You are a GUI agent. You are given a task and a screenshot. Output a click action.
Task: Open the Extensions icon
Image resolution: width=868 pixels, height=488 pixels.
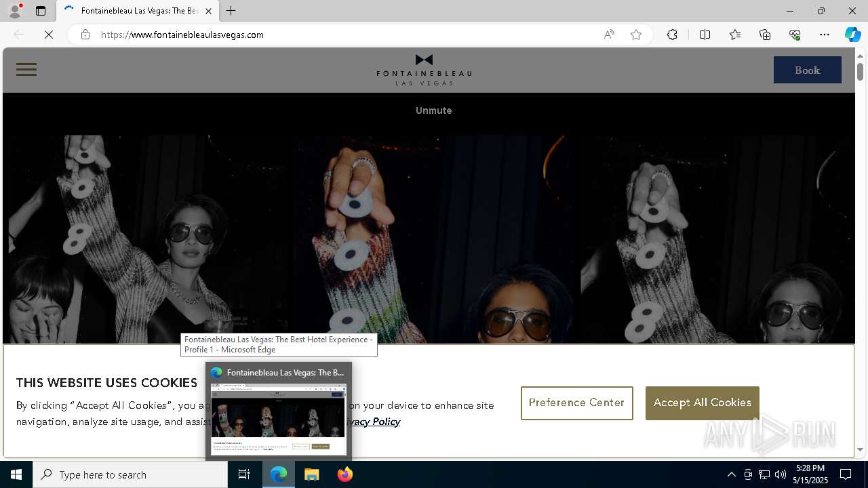coord(672,35)
